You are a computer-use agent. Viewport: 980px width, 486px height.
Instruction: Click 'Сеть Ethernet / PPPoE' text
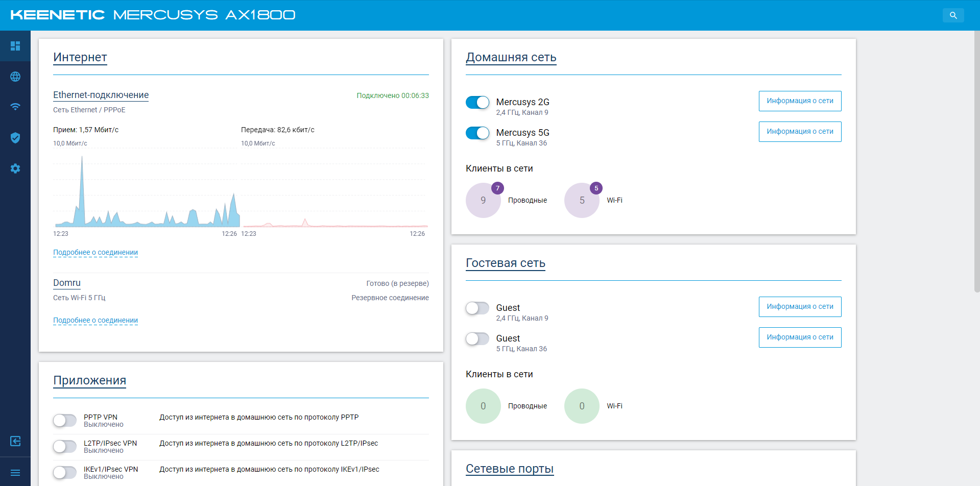pyautogui.click(x=89, y=110)
